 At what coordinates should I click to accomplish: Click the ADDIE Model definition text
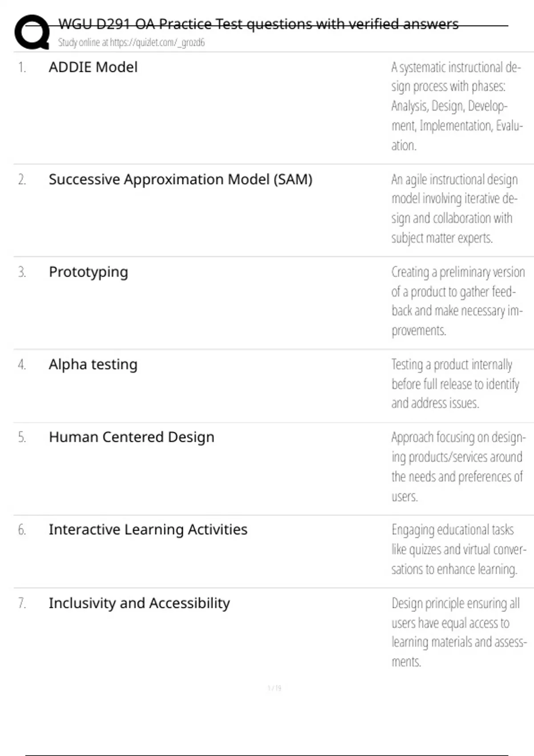pos(456,106)
